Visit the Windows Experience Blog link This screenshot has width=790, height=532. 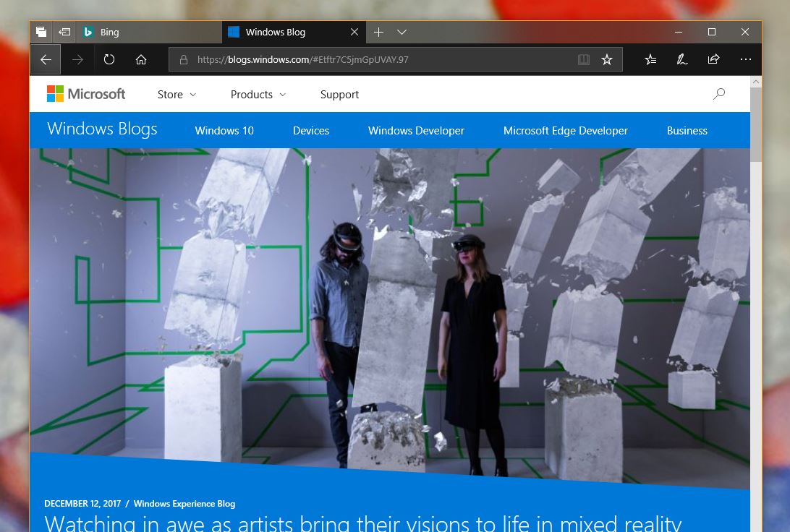click(184, 504)
